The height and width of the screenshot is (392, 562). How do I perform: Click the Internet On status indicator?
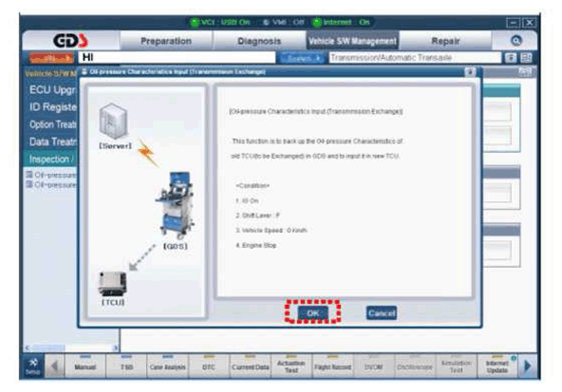coord(341,22)
